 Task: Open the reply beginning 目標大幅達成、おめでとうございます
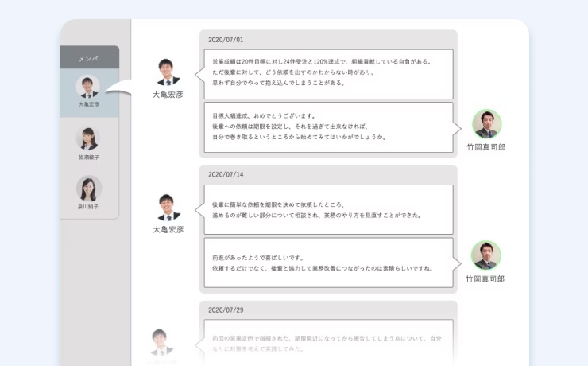(328, 127)
